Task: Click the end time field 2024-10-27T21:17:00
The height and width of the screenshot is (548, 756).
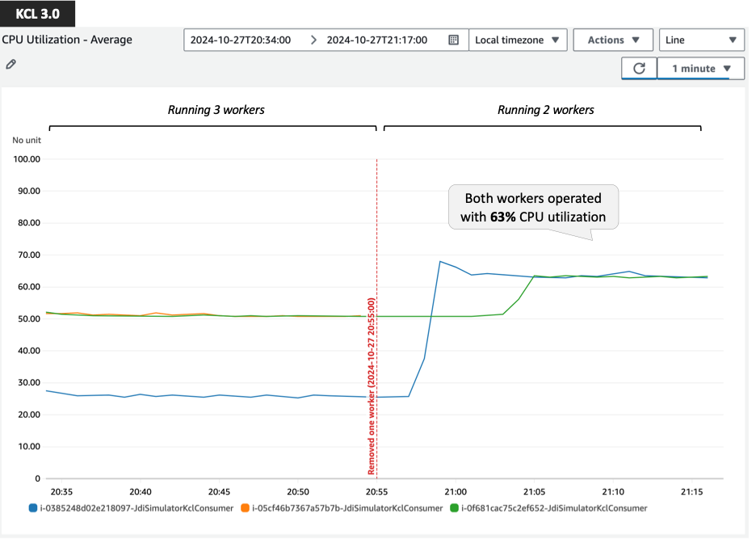Action: pyautogui.click(x=376, y=39)
